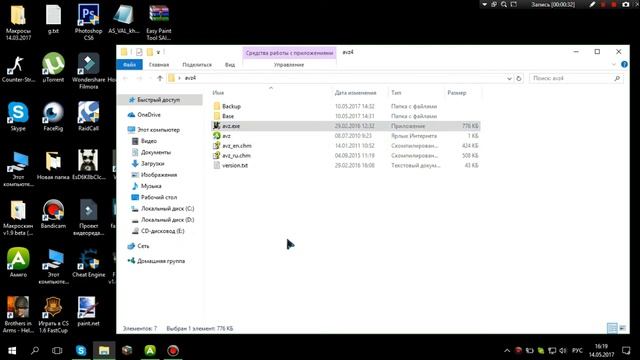The height and width of the screenshot is (360, 640).
Task: Open quick access toolbar customize dropdown
Action: pos(158,52)
